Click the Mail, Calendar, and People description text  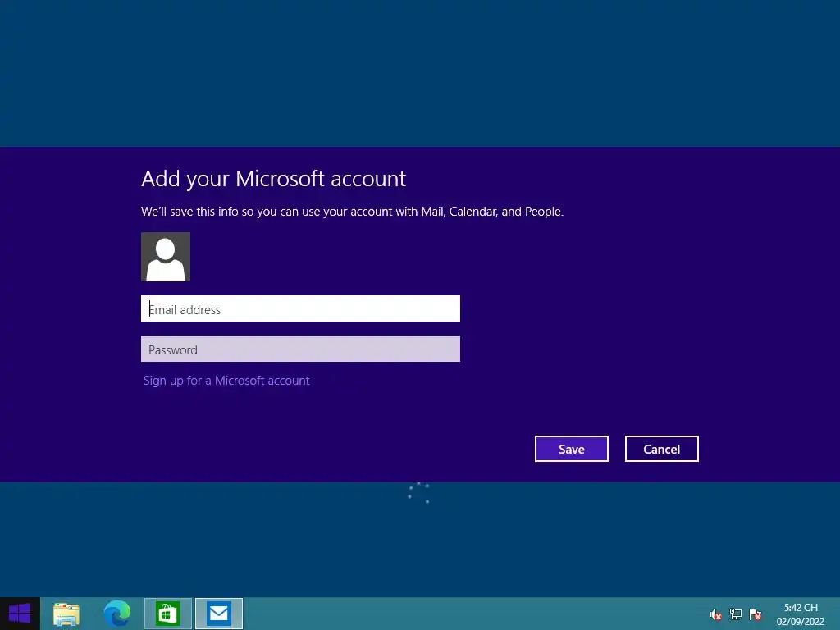[x=352, y=212]
